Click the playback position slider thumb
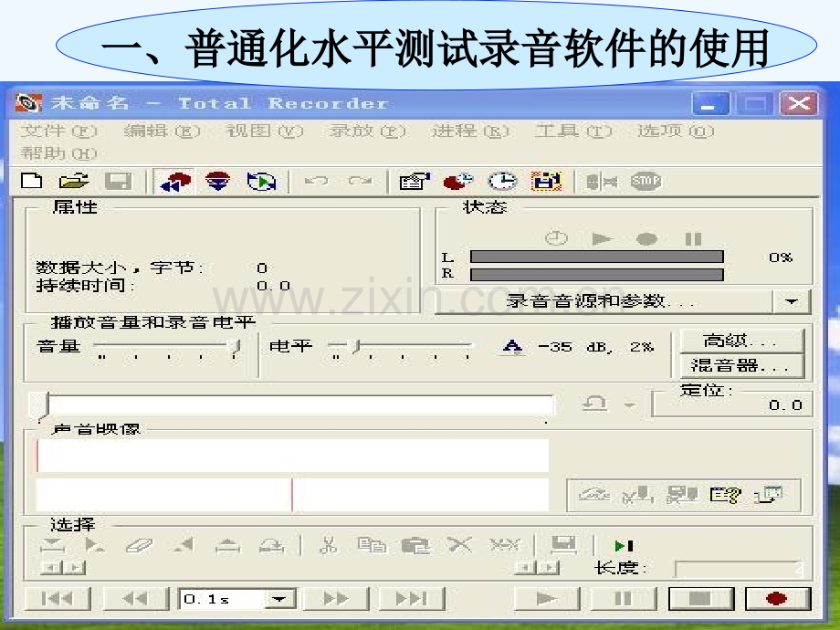 point(39,405)
